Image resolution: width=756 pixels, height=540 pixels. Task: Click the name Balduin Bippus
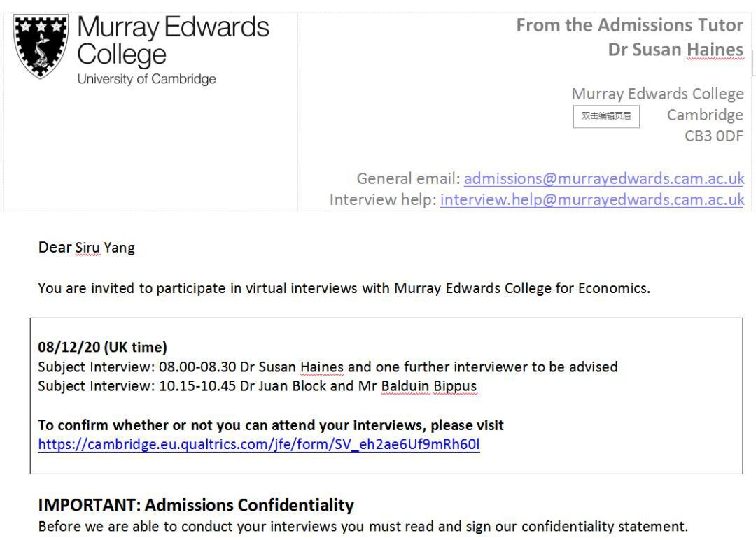click(x=428, y=386)
